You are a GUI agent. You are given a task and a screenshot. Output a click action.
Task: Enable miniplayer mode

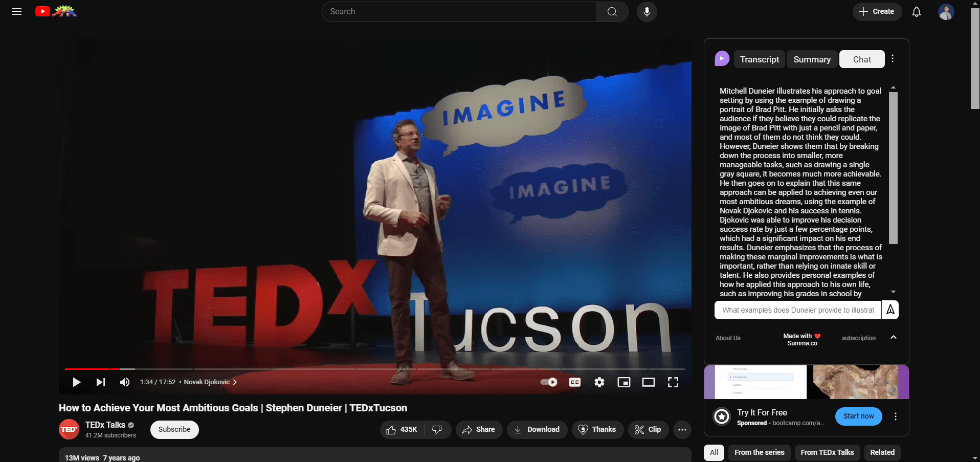coord(623,382)
